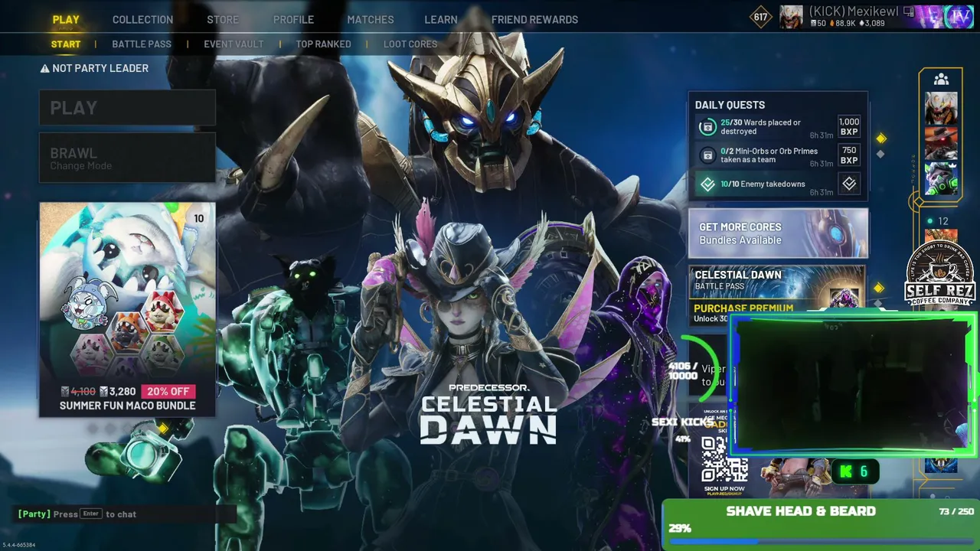This screenshot has height=551, width=980.
Task: Open the FRIEND REWARDS tab
Action: click(534, 20)
